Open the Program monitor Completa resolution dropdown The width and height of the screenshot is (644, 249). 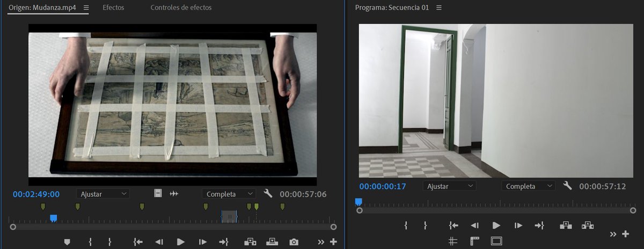pos(529,186)
